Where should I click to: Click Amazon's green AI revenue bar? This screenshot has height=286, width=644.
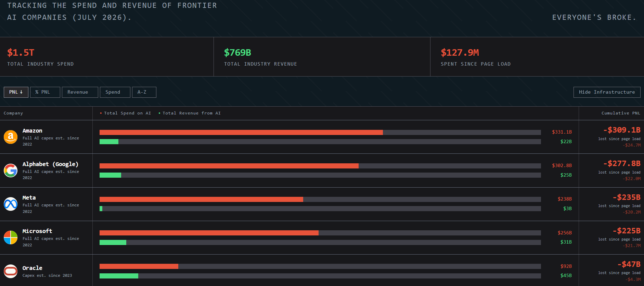(109, 141)
